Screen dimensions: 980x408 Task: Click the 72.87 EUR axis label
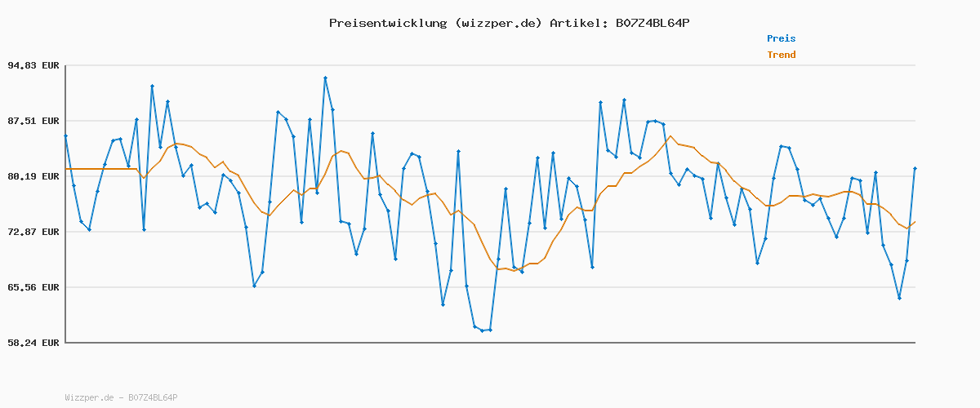point(34,232)
